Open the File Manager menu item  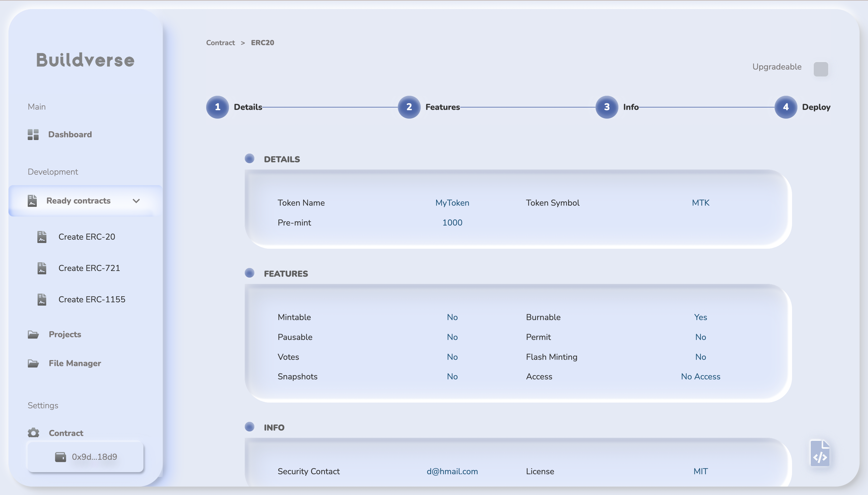[x=75, y=363]
